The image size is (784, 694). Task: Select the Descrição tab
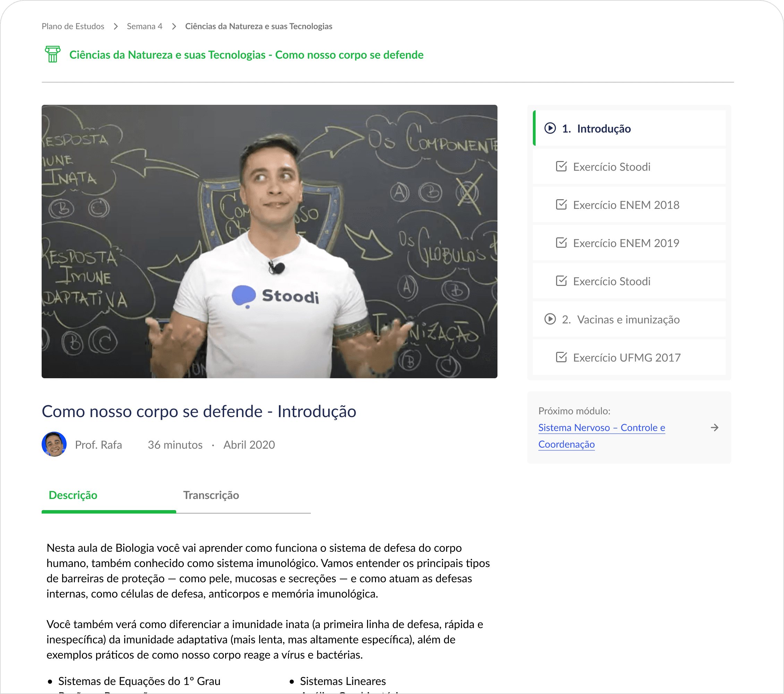coord(73,495)
